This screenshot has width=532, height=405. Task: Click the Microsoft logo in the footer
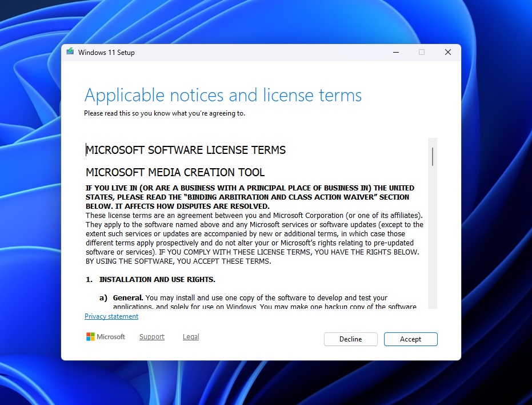(106, 337)
